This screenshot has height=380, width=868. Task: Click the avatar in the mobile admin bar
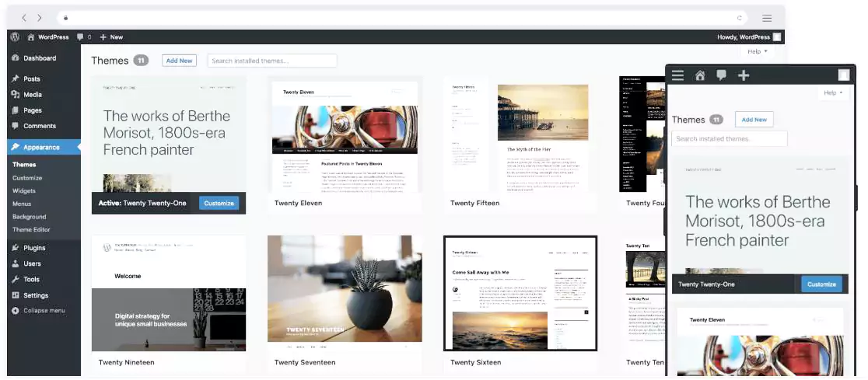pos(844,75)
